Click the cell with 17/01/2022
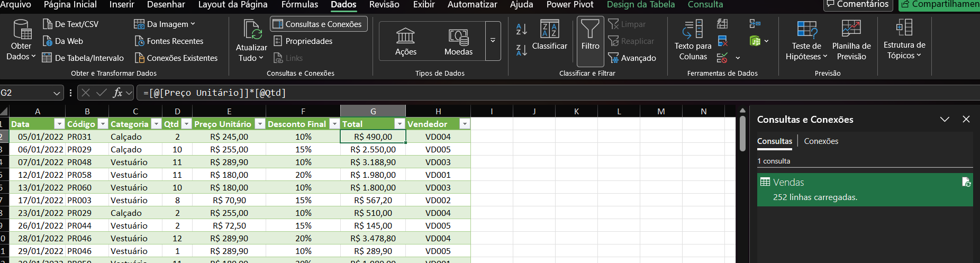 (38, 200)
